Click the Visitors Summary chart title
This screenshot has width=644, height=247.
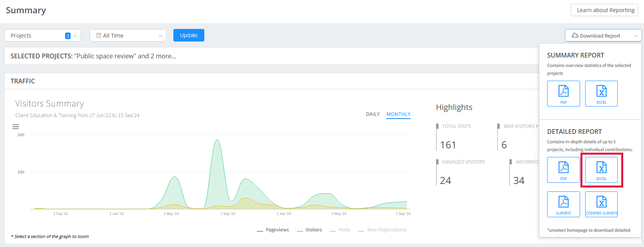point(49,103)
